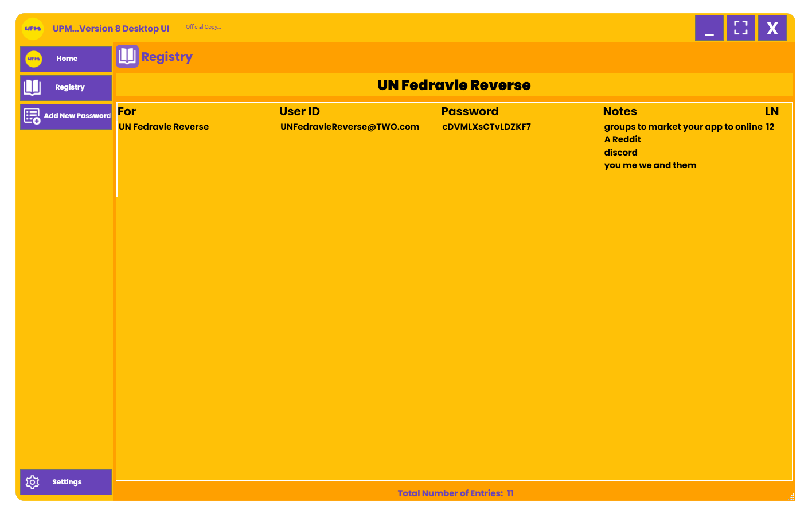This screenshot has width=812, height=513.
Task: Select the UNFedravleReverse@TWO.com user ID
Action: 350,127
